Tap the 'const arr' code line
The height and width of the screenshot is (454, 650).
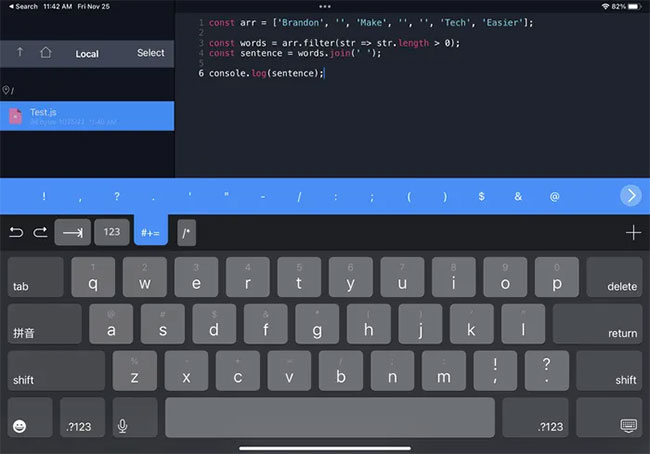[x=371, y=22]
